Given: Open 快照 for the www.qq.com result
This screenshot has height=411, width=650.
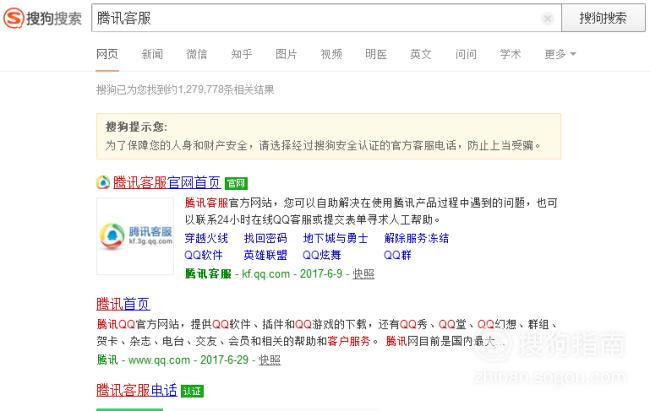Looking at the screenshot, I should tap(269, 360).
